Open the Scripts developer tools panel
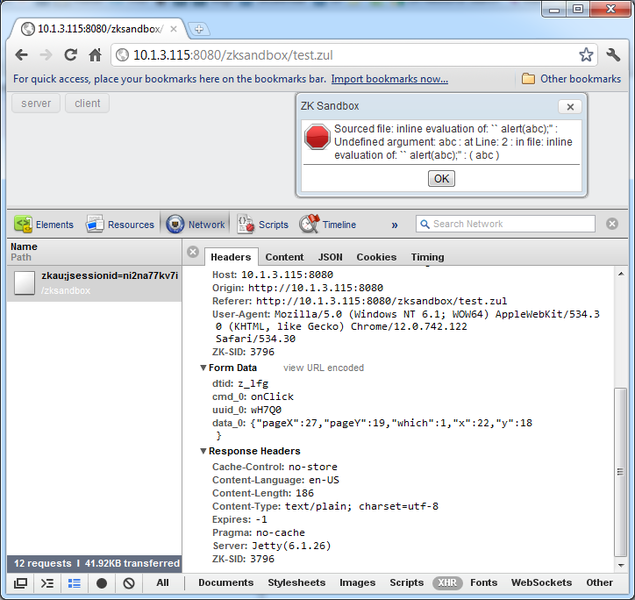Screen dimensions: 635x600 point(263,224)
